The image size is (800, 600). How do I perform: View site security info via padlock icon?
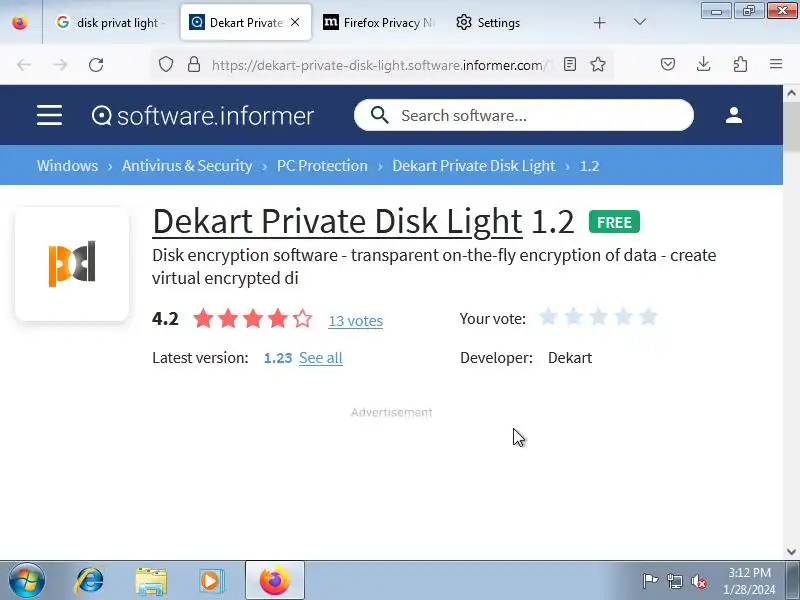coord(194,64)
